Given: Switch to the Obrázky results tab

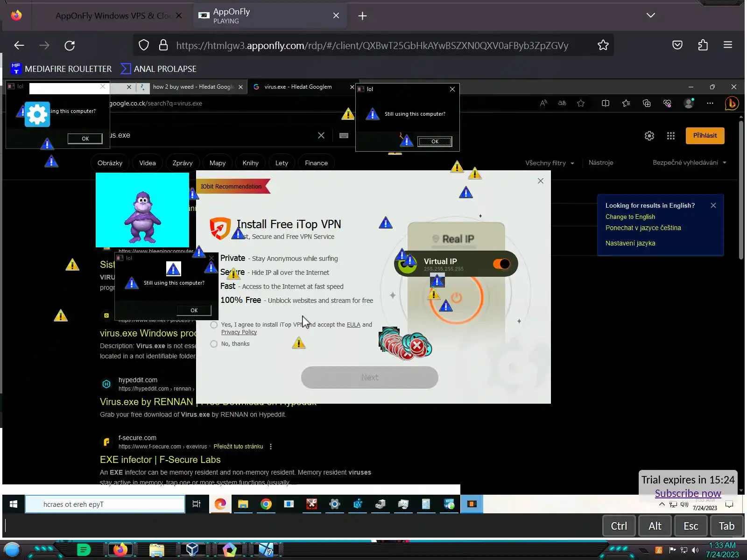Looking at the screenshot, I should [x=110, y=163].
